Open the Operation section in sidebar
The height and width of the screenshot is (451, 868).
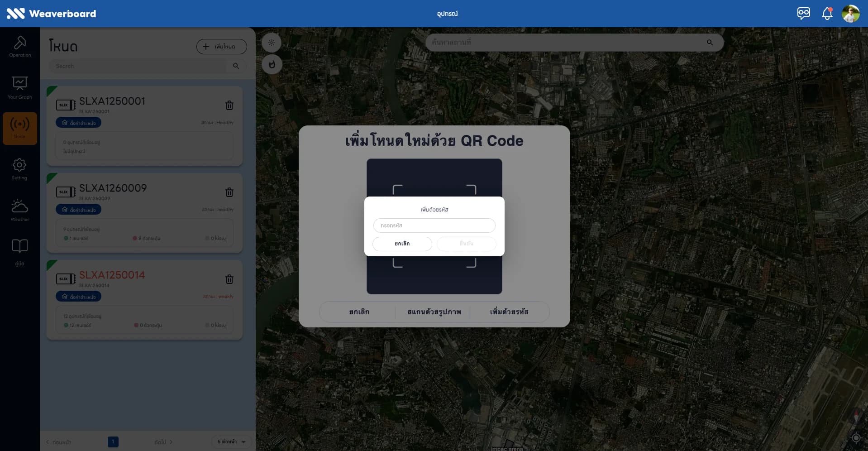[x=20, y=47]
